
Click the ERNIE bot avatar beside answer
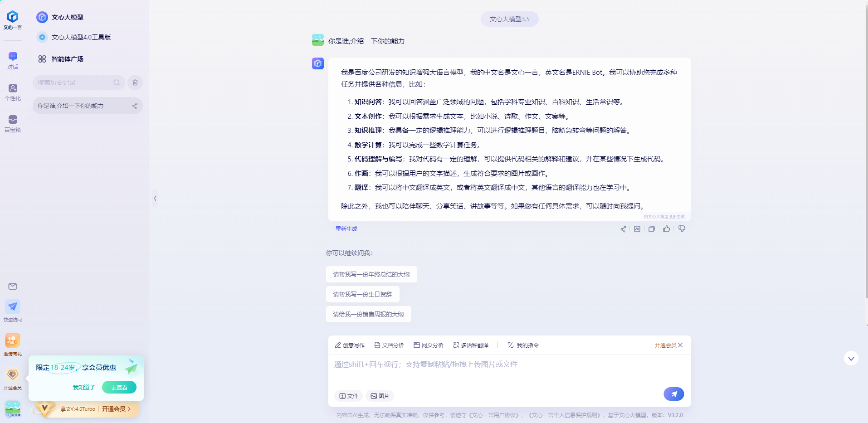tap(318, 63)
